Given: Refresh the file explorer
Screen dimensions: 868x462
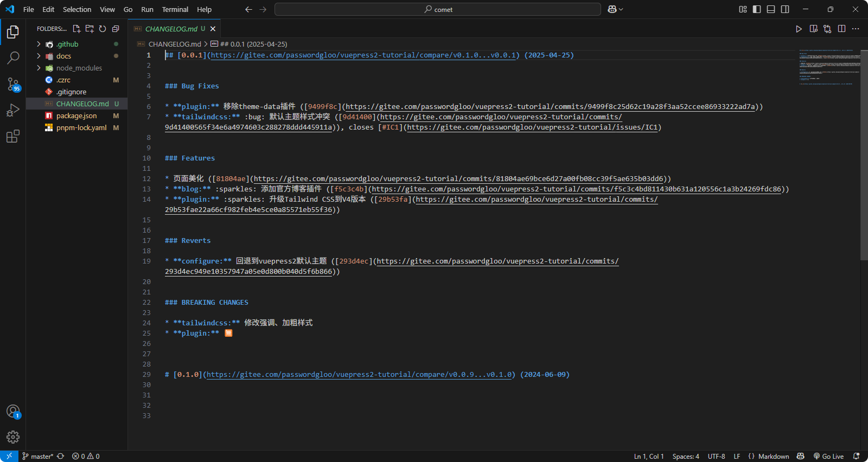Looking at the screenshot, I should (103, 29).
